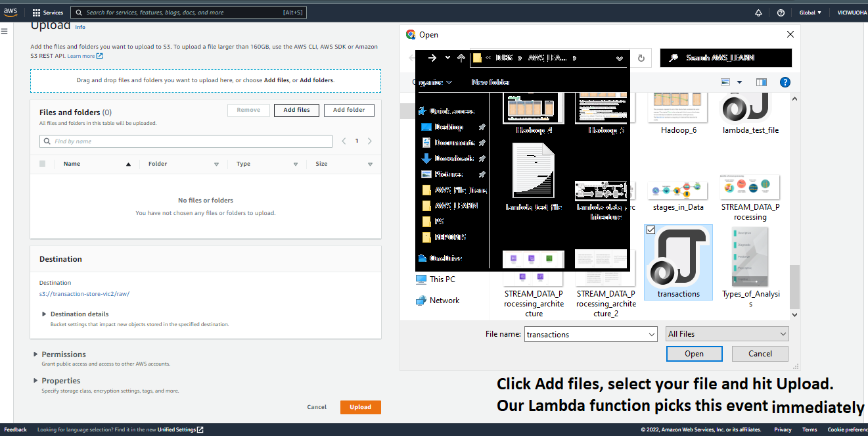This screenshot has width=868, height=436.
Task: Open the Organize dropdown menu
Action: 432,82
